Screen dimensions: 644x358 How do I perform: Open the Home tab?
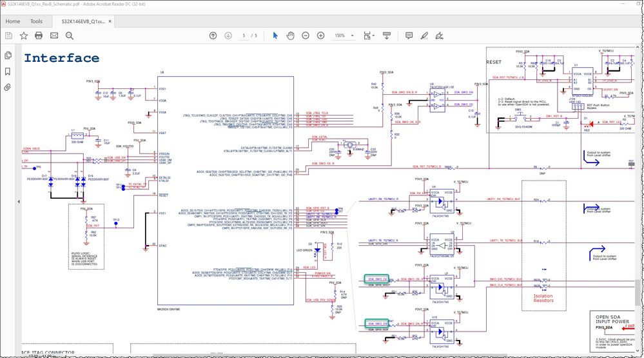point(13,21)
